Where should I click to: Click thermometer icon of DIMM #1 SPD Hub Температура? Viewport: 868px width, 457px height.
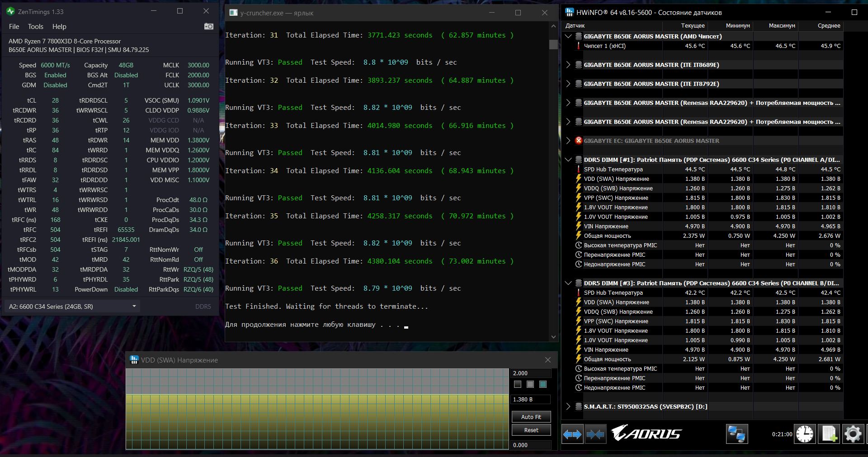tap(578, 169)
